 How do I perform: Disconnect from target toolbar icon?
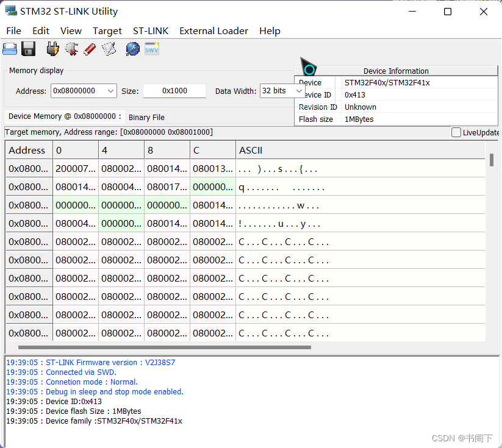[x=71, y=49]
